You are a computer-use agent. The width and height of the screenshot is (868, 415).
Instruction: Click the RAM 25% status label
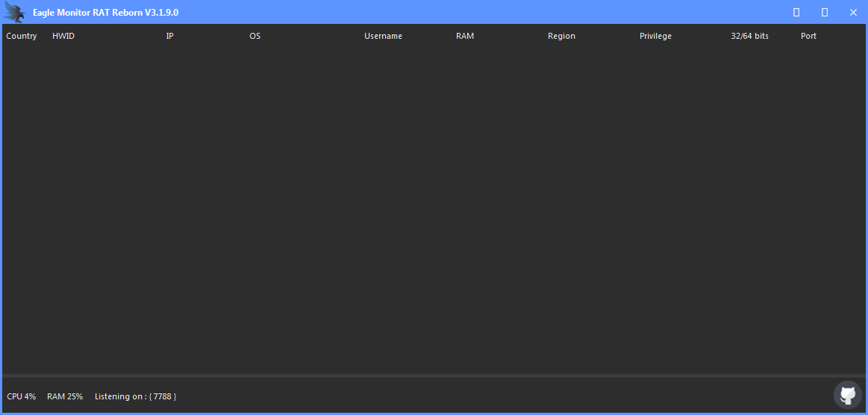pyautogui.click(x=65, y=396)
